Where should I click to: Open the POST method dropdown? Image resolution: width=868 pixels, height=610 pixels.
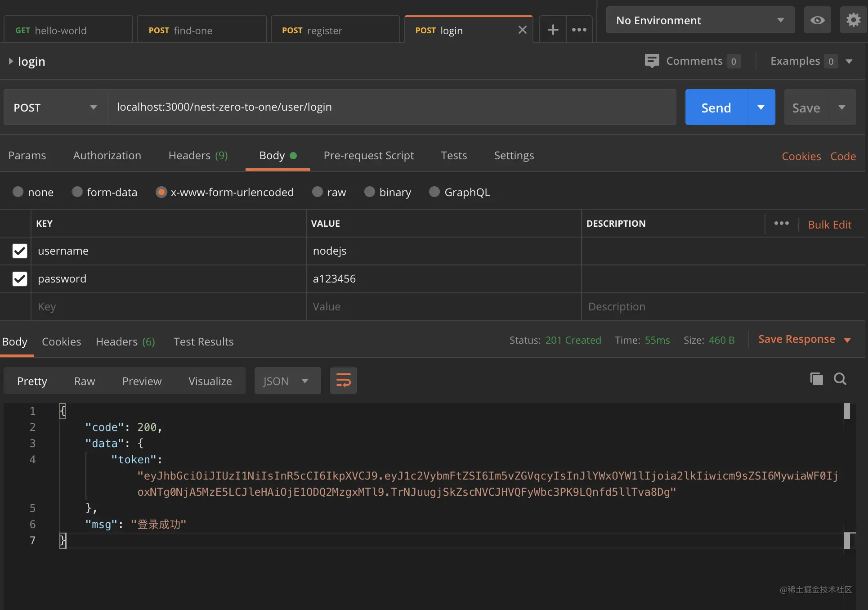coord(56,108)
